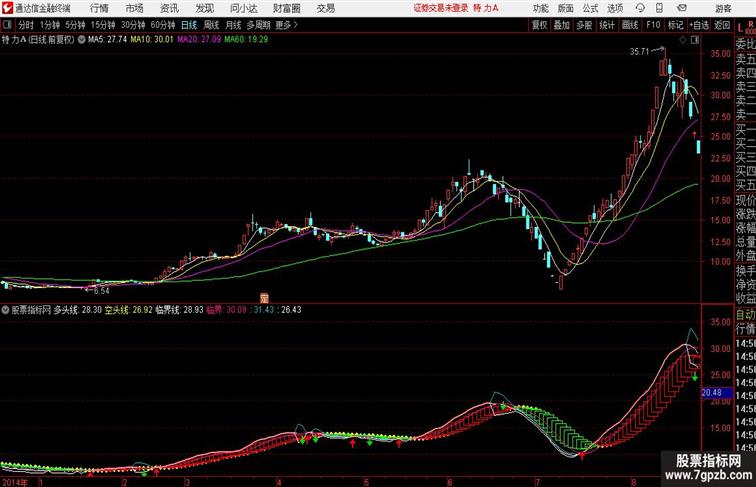Click the 画线 drawing button
The height and width of the screenshot is (487, 756).
click(x=630, y=25)
